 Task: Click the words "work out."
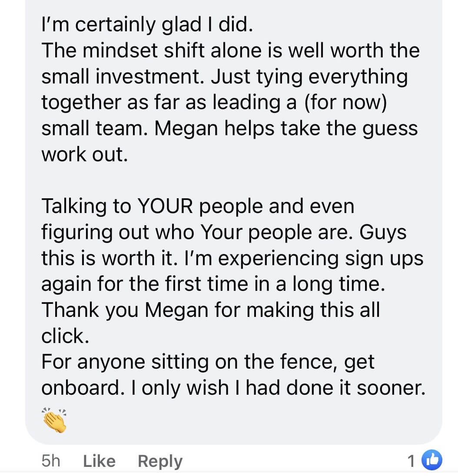(85, 154)
